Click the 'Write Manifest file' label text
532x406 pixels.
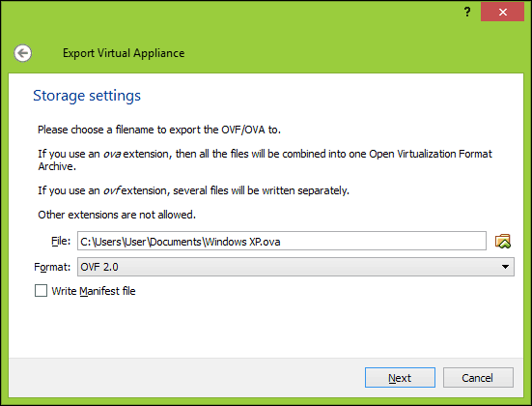(94, 291)
